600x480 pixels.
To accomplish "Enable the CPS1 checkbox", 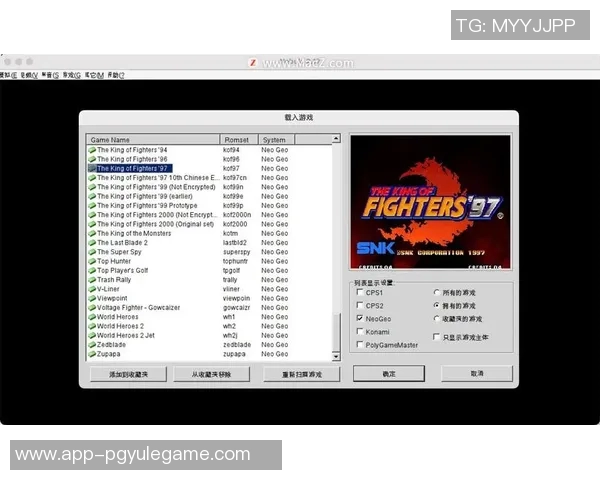I will [360, 292].
